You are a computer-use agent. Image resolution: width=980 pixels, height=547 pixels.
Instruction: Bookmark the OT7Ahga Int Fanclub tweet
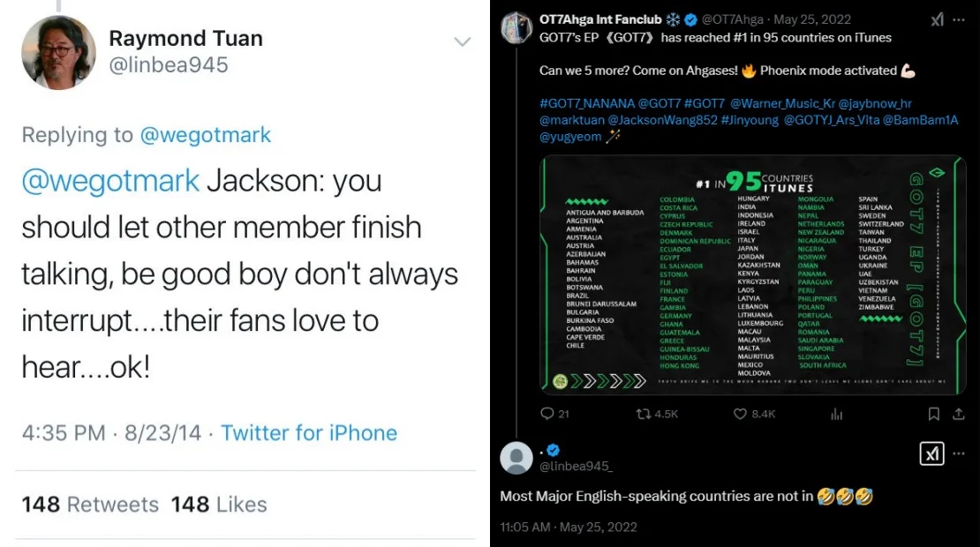coord(933,414)
